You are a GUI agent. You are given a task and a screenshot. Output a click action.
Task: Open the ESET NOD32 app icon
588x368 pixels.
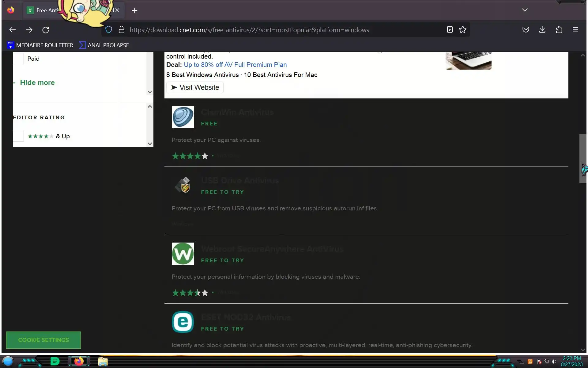[x=183, y=322]
